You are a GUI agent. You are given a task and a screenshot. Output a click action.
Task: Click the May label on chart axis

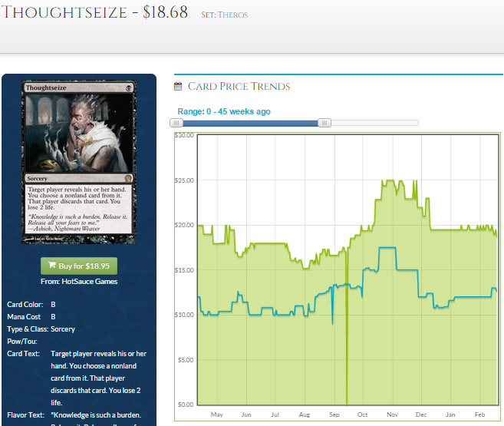217,414
